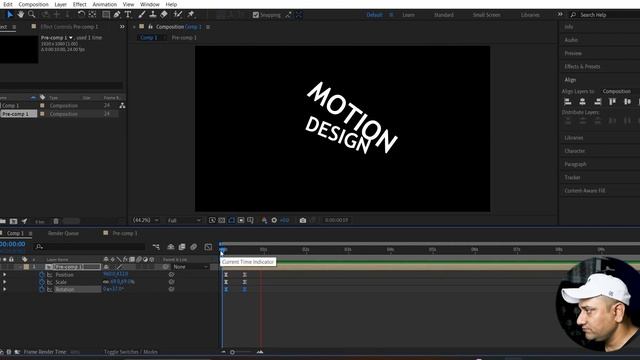This screenshot has height=360, width=640.
Task: Click the align horizontal center icon
Action: tap(583, 102)
